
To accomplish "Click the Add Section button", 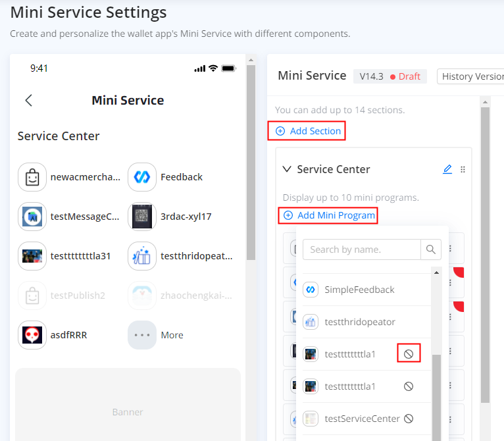I will click(x=308, y=131).
